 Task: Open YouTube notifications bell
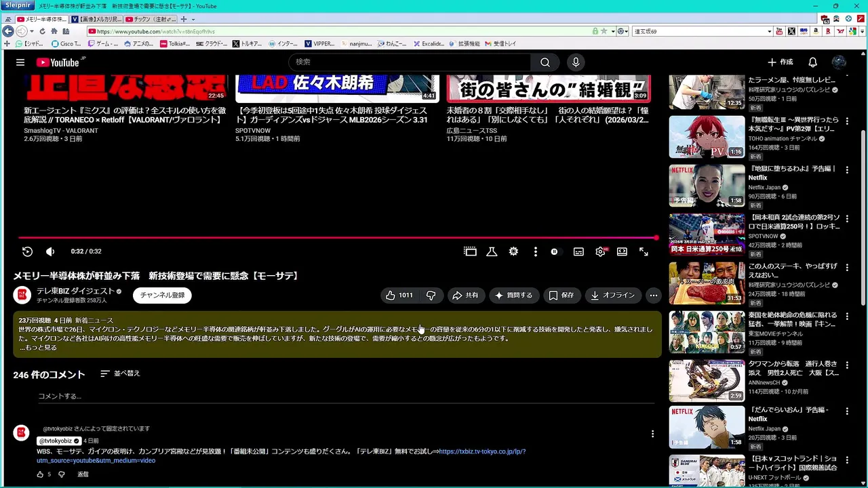click(812, 62)
